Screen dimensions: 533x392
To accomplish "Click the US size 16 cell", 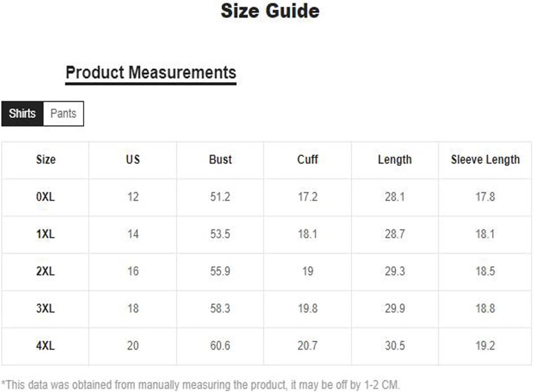I will pyautogui.click(x=133, y=271).
